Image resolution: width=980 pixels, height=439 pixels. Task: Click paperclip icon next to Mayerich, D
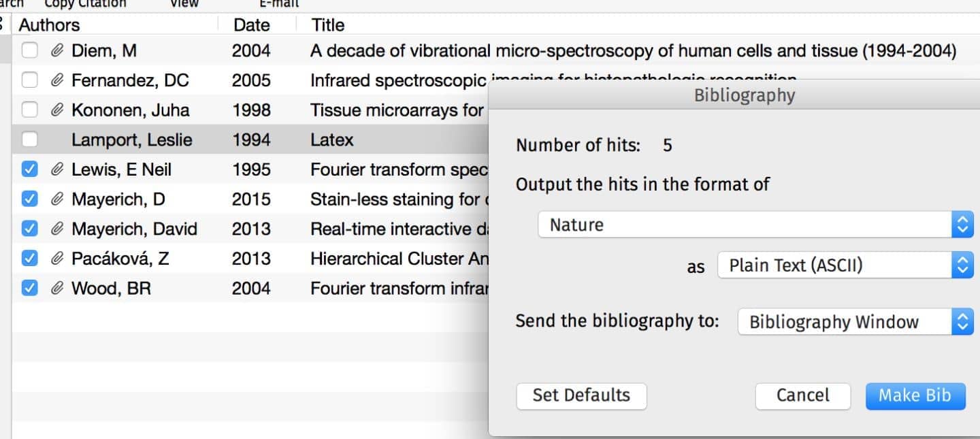(x=58, y=199)
